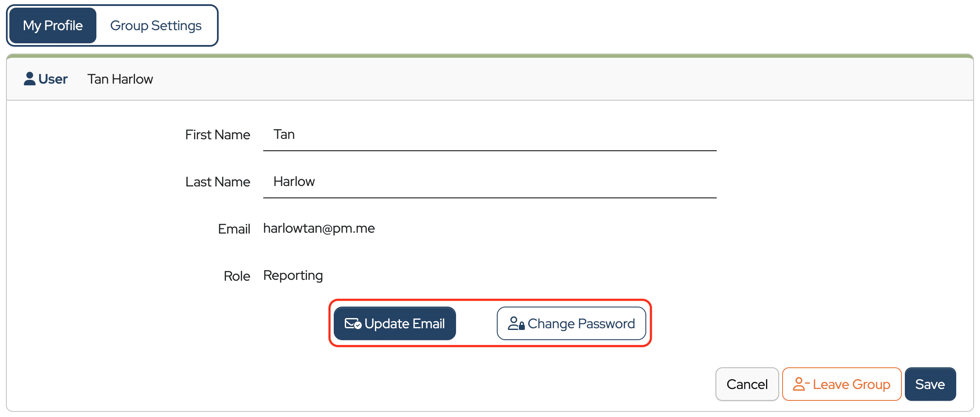
Task: Focus the Last Name input field
Action: point(490,182)
